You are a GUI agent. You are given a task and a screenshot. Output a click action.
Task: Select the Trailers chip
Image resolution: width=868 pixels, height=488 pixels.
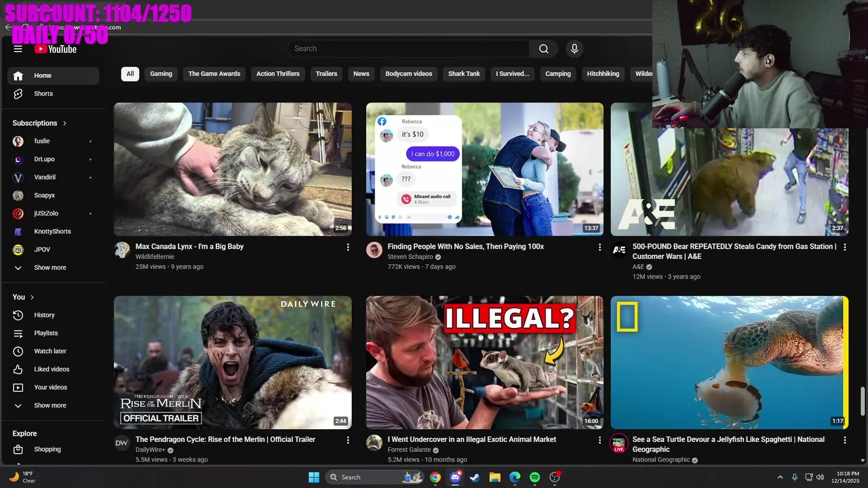(326, 74)
